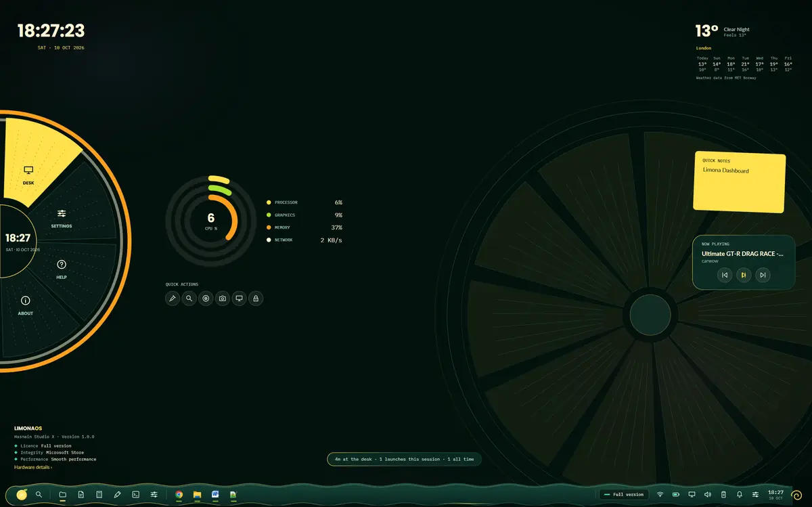The height and width of the screenshot is (507, 812).
Task: Click the target focus quick action
Action: (206, 298)
